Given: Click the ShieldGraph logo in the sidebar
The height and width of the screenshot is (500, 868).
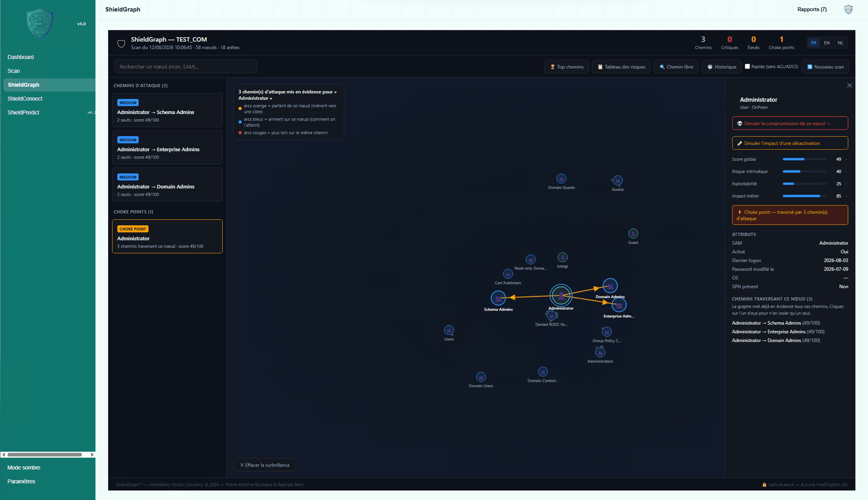Looking at the screenshot, I should [40, 23].
